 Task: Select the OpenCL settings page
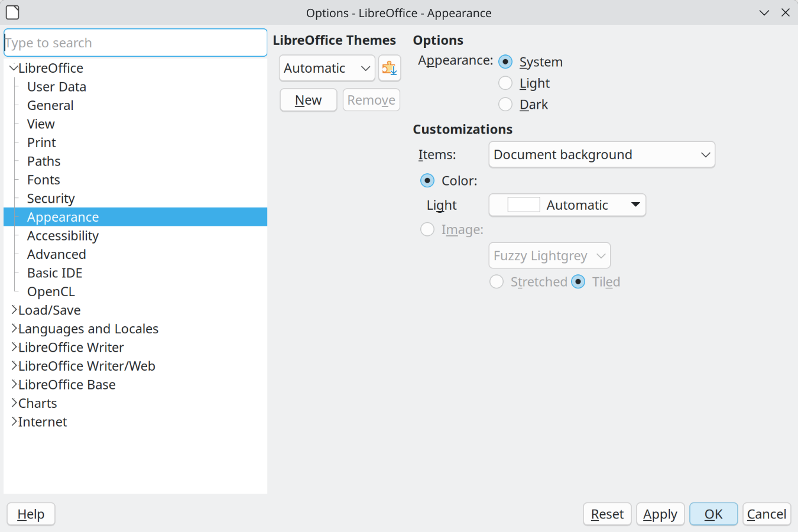click(x=51, y=291)
